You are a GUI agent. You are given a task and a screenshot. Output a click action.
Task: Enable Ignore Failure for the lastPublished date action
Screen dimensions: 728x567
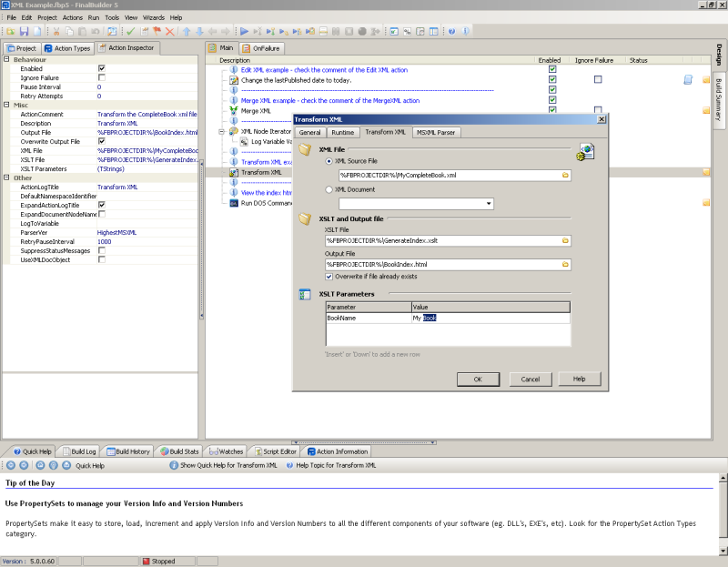pos(597,79)
